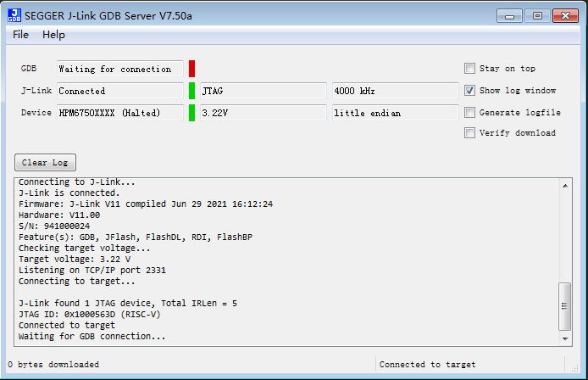Maximize the GDB Server window
The image size is (588, 380).
(x=537, y=14)
